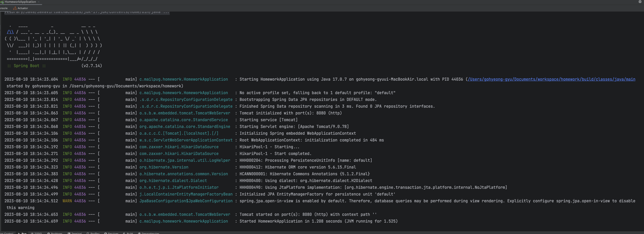Open the Build tool window
The width and height of the screenshot is (644, 234).
pos(128,233)
